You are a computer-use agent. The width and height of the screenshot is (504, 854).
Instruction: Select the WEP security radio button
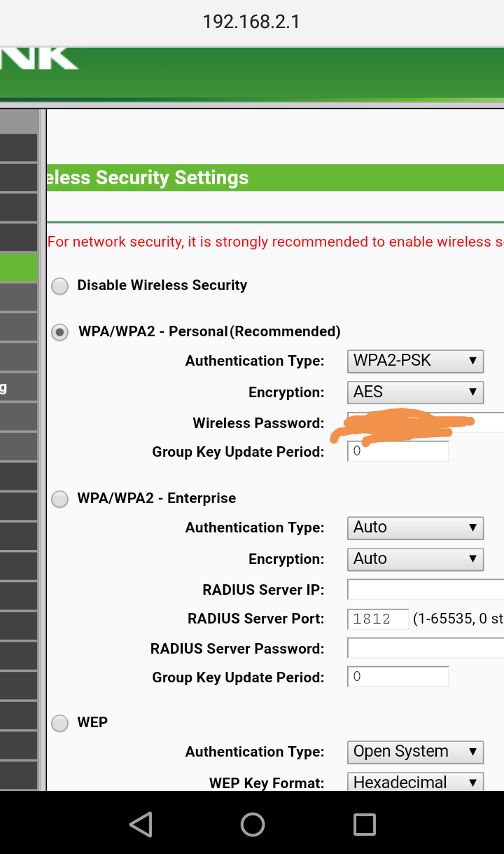60,723
